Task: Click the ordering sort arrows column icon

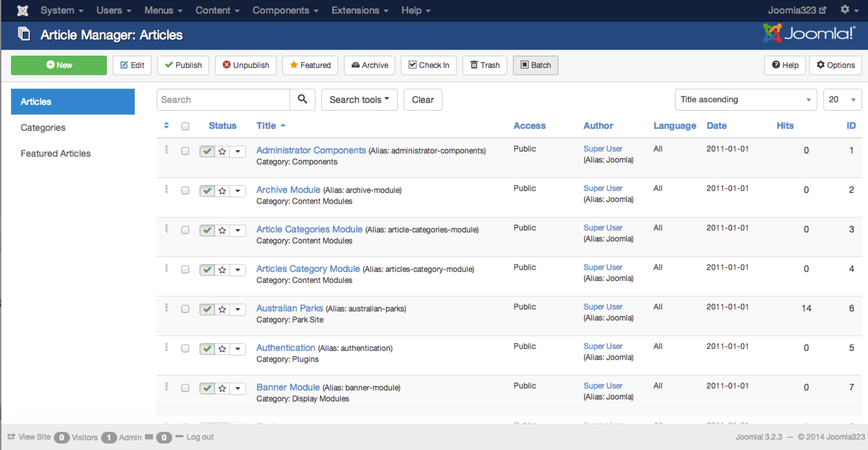Action: coord(166,125)
